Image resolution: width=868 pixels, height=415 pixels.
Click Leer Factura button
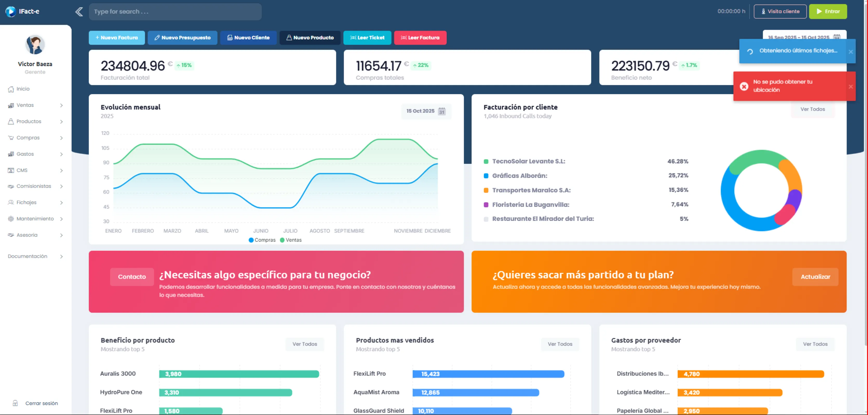pyautogui.click(x=420, y=38)
